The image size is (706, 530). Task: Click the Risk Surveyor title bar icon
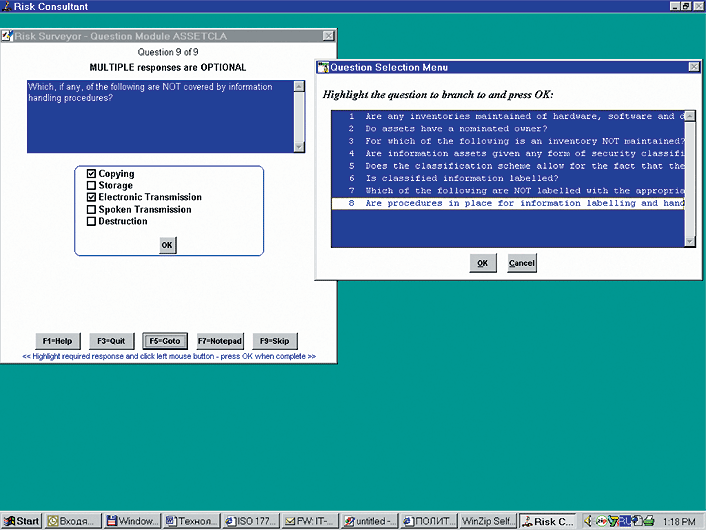(7, 36)
